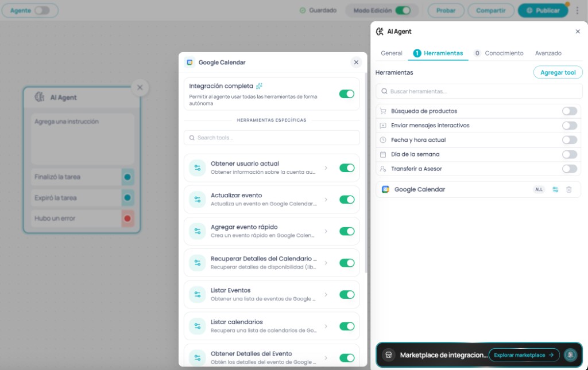The width and height of the screenshot is (588, 370).
Task: Enable Día de la semana tool
Action: click(x=570, y=154)
